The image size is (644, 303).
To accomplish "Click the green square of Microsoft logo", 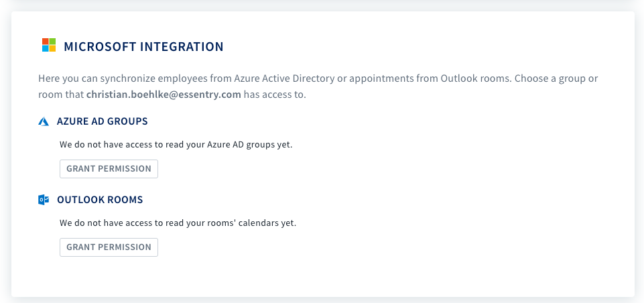I will pyautogui.click(x=52, y=42).
